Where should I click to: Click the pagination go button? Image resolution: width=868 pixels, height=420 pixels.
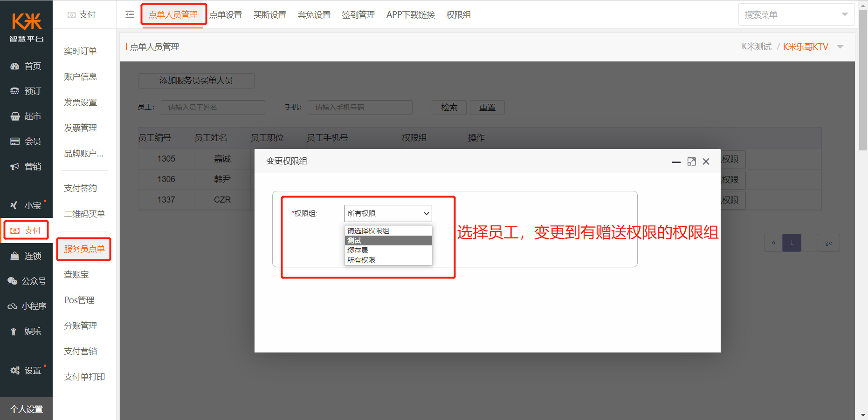pyautogui.click(x=829, y=243)
